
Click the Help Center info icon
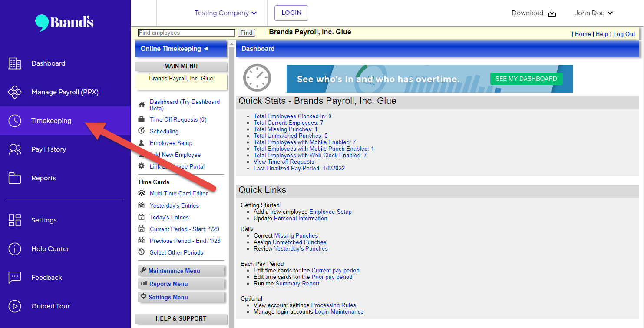click(15, 249)
